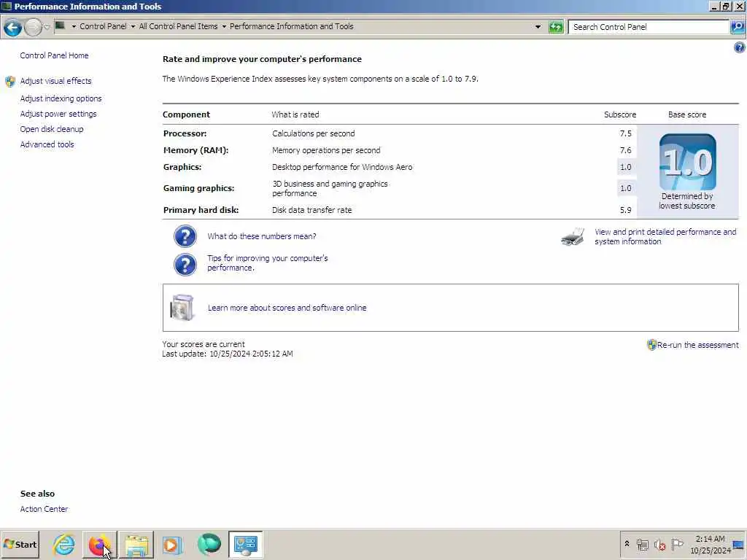Click question icon beside Tips for improving

(185, 264)
